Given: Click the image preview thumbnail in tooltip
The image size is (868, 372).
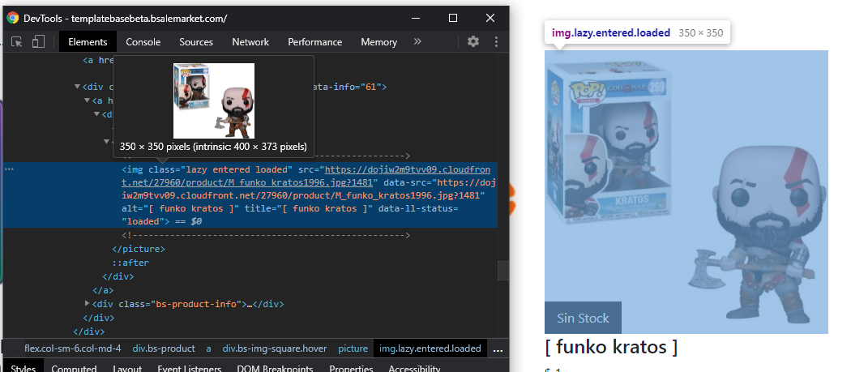Looking at the screenshot, I should [x=214, y=100].
